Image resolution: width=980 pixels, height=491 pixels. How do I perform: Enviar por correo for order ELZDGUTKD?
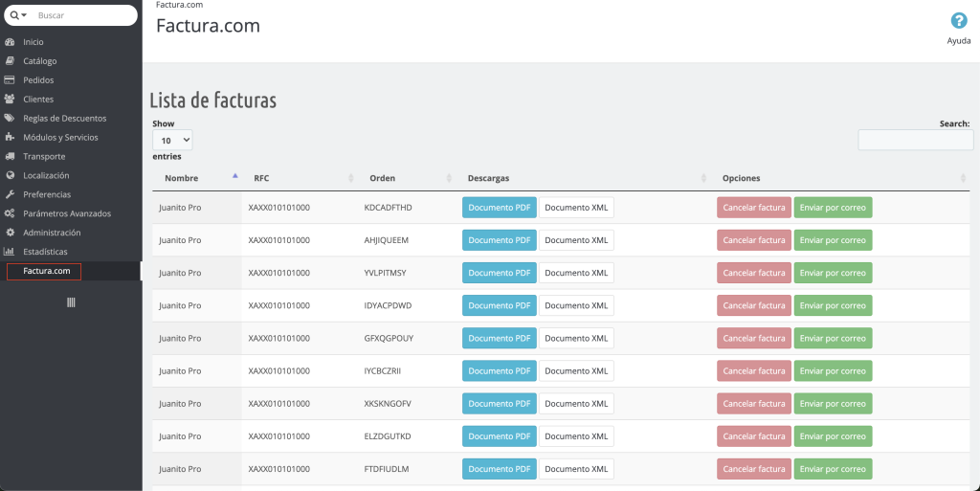pyautogui.click(x=833, y=436)
